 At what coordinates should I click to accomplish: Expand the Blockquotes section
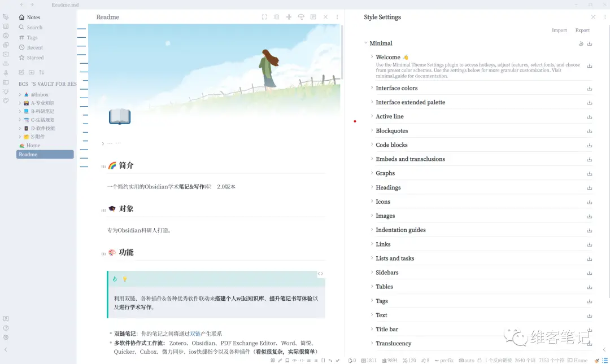pyautogui.click(x=372, y=130)
